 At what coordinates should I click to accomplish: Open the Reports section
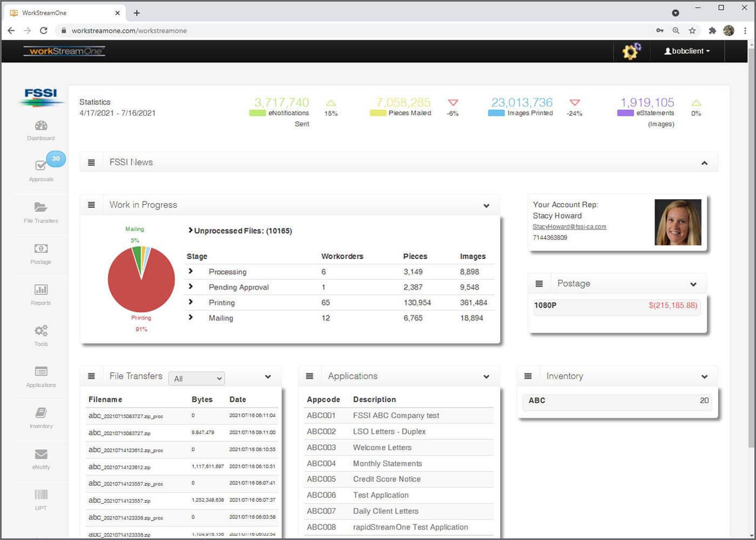[x=40, y=294]
